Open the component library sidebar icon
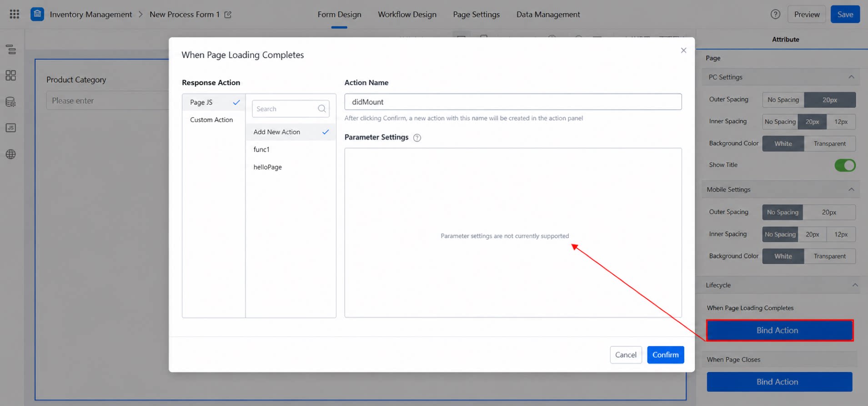This screenshot has height=406, width=868. tap(11, 75)
